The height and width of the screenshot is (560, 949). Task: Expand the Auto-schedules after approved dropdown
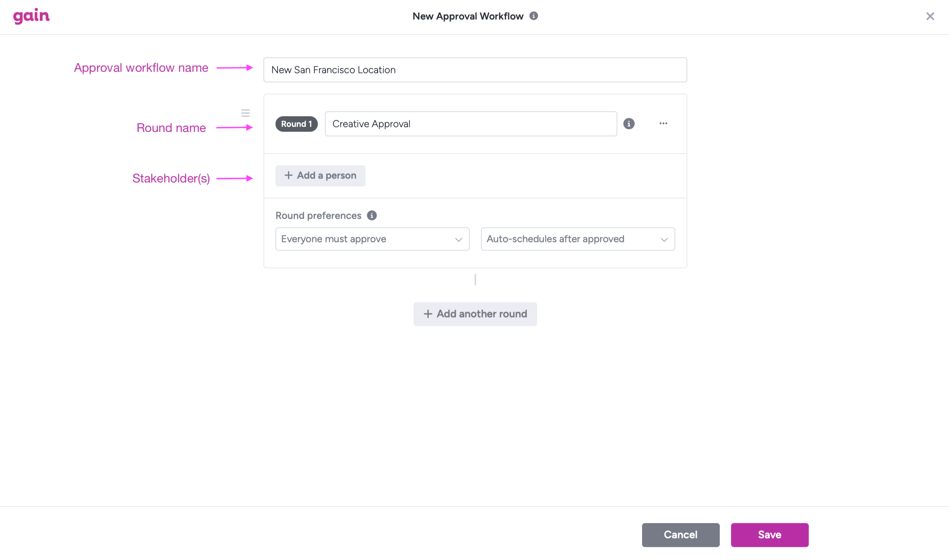point(577,239)
